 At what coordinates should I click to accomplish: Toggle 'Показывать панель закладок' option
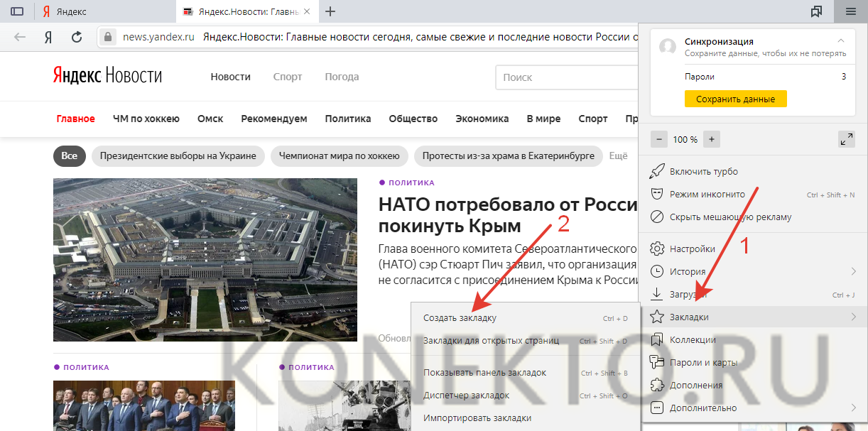click(x=484, y=373)
